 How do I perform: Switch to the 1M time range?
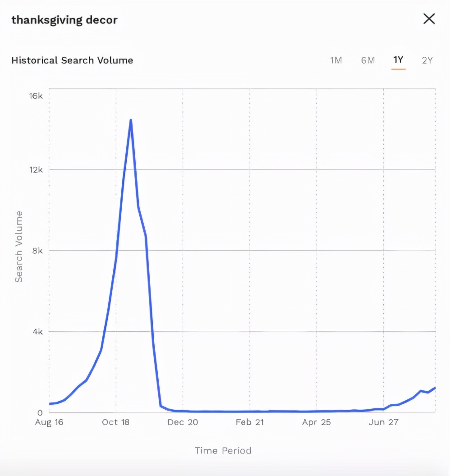tap(336, 60)
